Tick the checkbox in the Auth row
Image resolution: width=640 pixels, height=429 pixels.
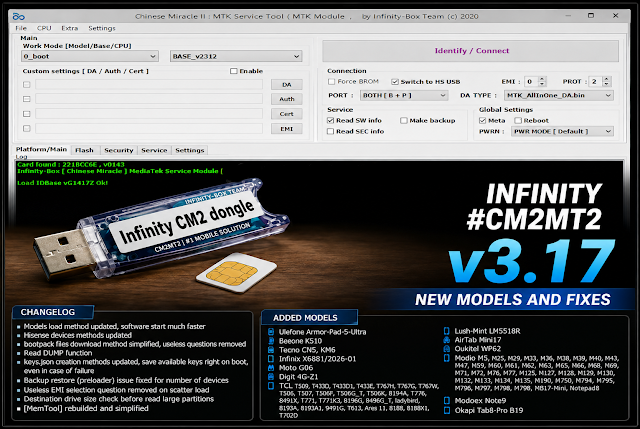coord(27,99)
